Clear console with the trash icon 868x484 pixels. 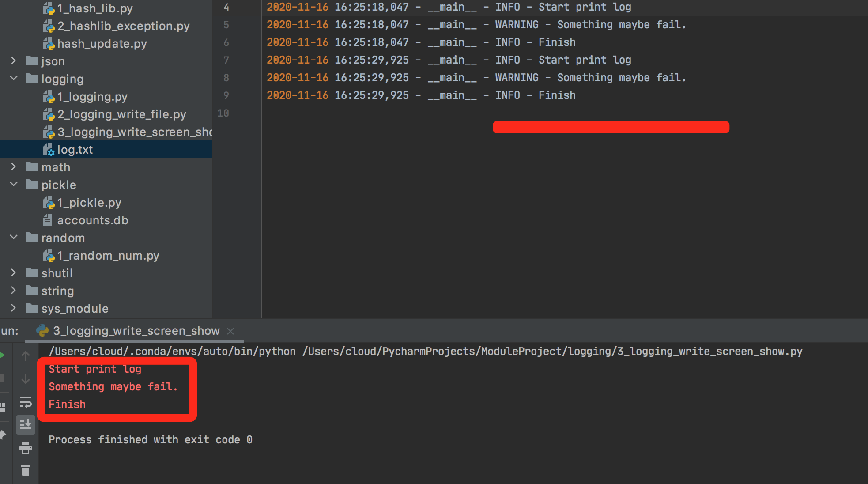point(26,471)
